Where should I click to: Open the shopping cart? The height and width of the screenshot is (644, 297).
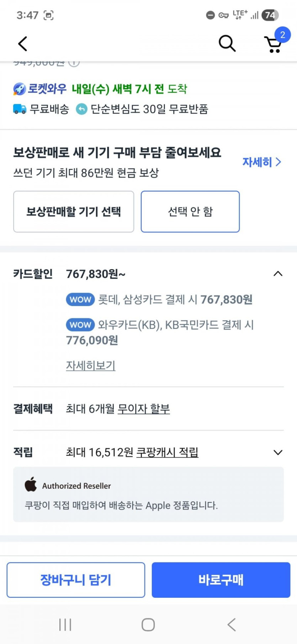coord(274,44)
